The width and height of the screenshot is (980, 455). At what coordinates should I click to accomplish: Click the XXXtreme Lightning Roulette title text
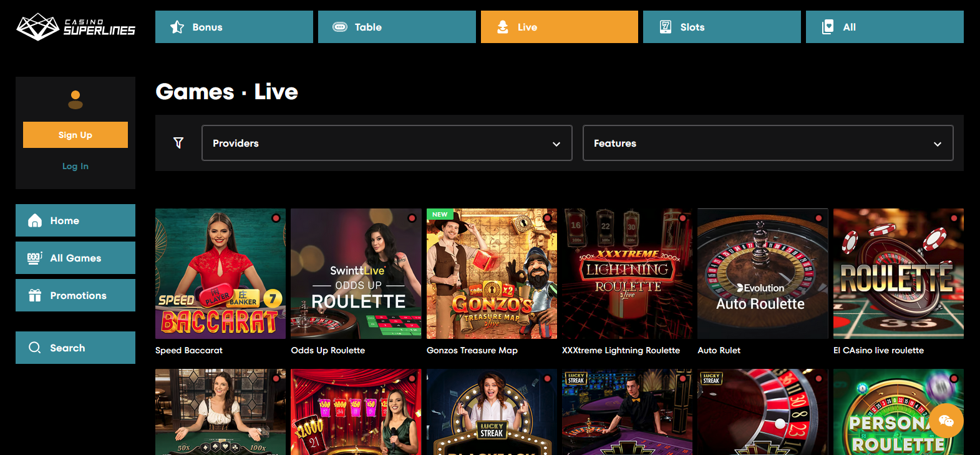click(621, 350)
